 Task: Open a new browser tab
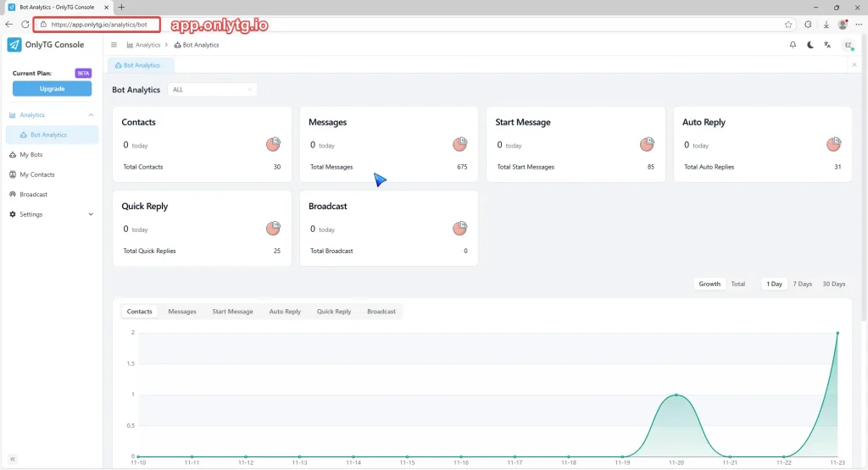click(x=121, y=7)
